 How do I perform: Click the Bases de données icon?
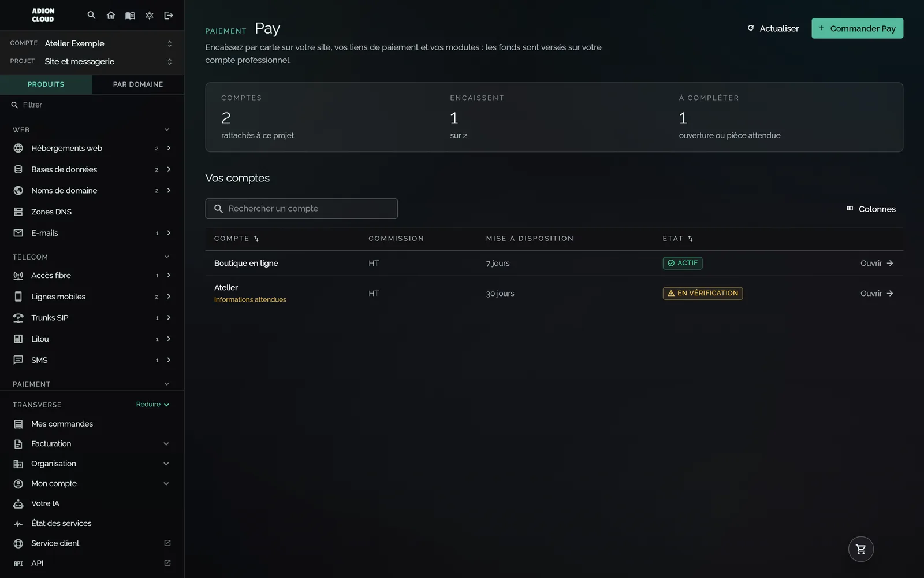[18, 169]
